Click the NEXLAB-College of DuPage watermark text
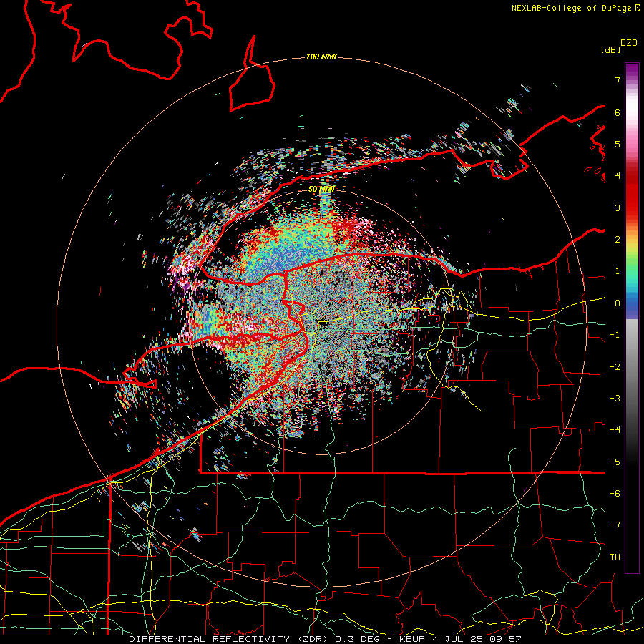Image resolution: width=644 pixels, height=644 pixels. coord(575,8)
